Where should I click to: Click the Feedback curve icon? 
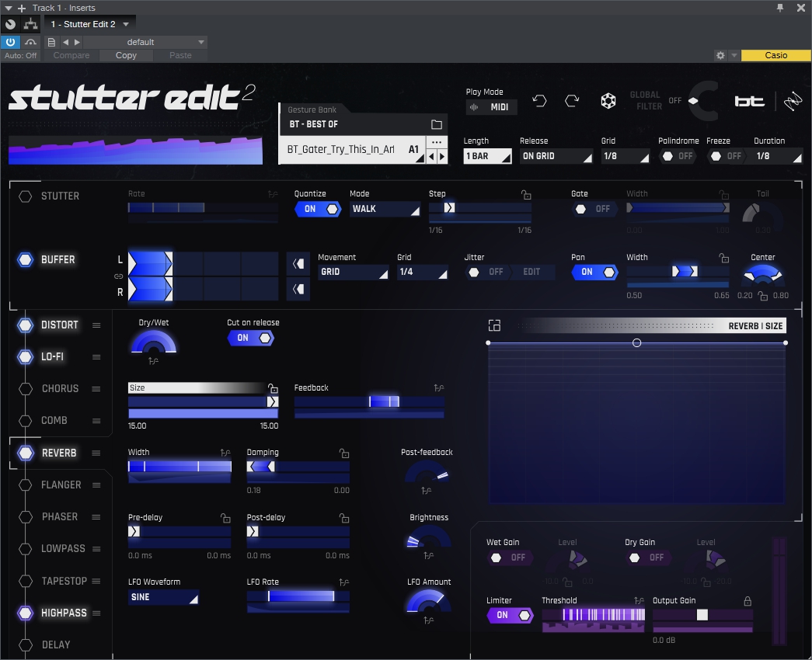(439, 387)
